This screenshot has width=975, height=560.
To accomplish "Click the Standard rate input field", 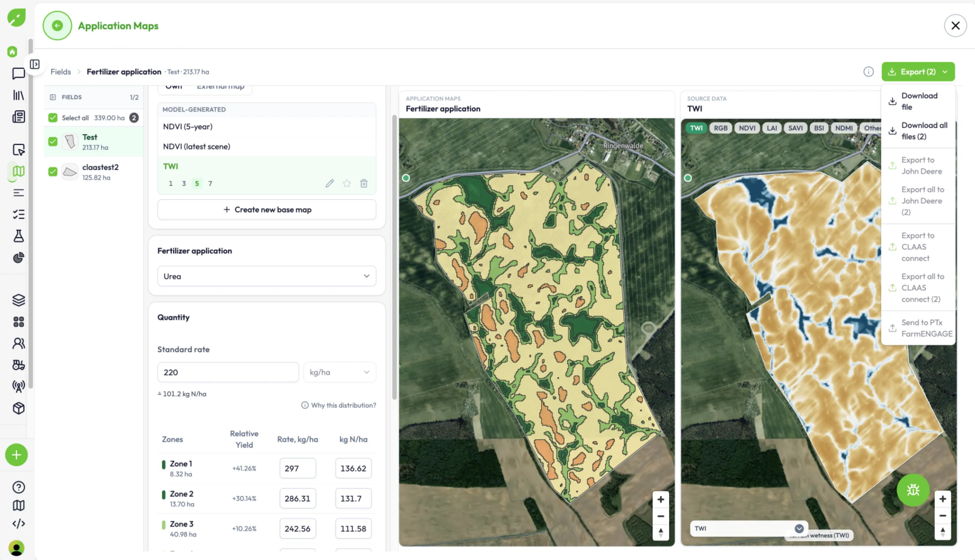I will pos(227,372).
